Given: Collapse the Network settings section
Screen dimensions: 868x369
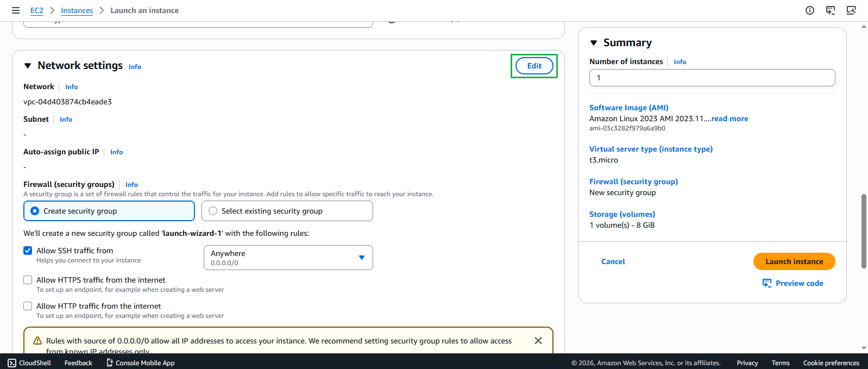Looking at the screenshot, I should 28,66.
